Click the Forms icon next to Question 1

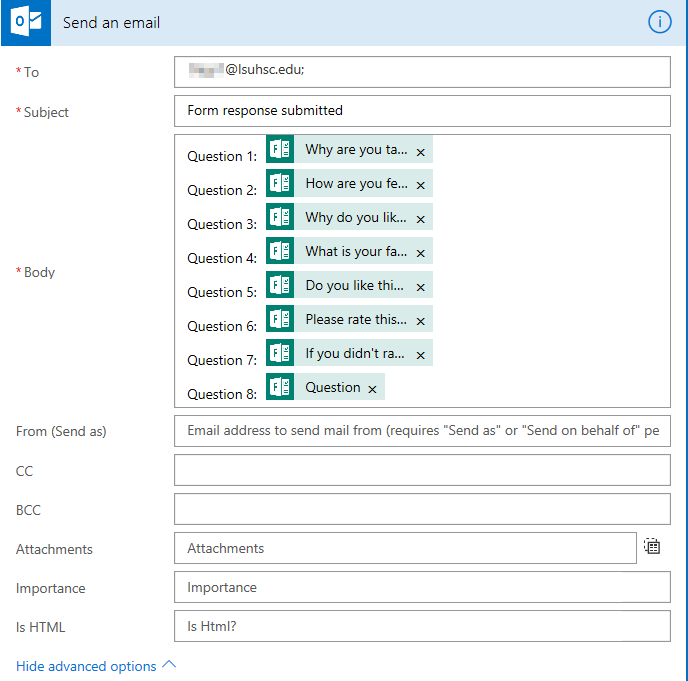[280, 150]
